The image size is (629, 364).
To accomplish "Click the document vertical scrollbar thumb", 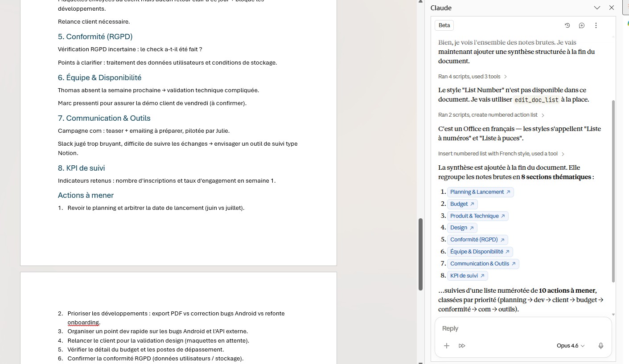I will (x=420, y=254).
